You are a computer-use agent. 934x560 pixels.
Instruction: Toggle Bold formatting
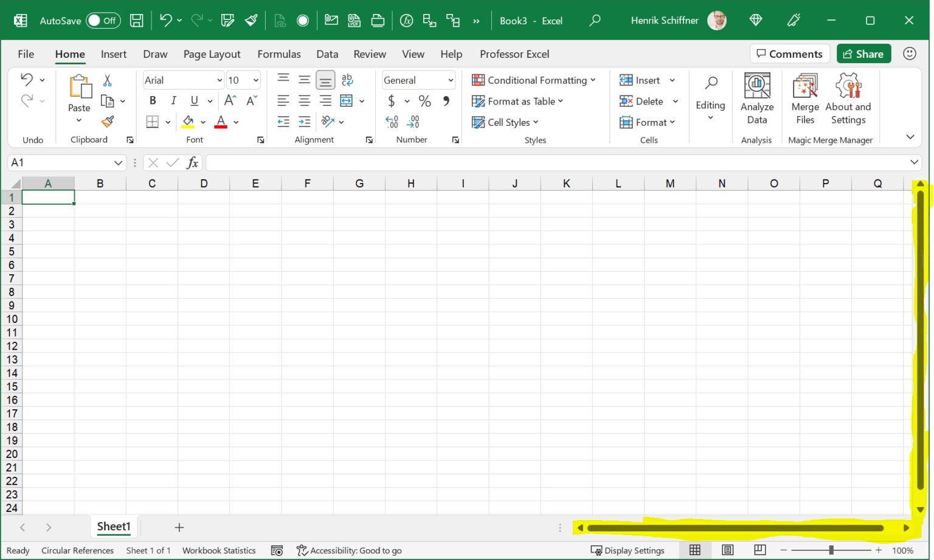tap(153, 101)
